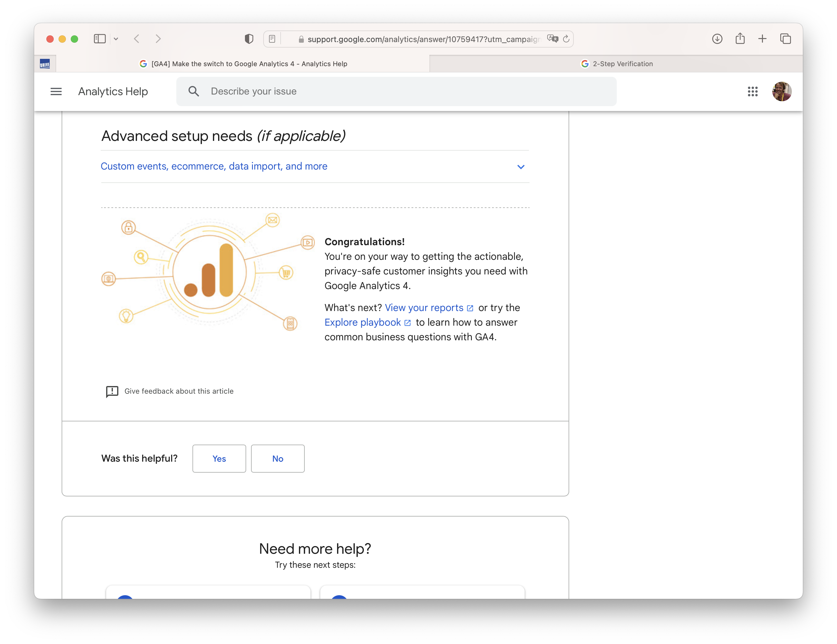Toggle the Safari sidebar button
The height and width of the screenshot is (644, 837).
coord(100,39)
